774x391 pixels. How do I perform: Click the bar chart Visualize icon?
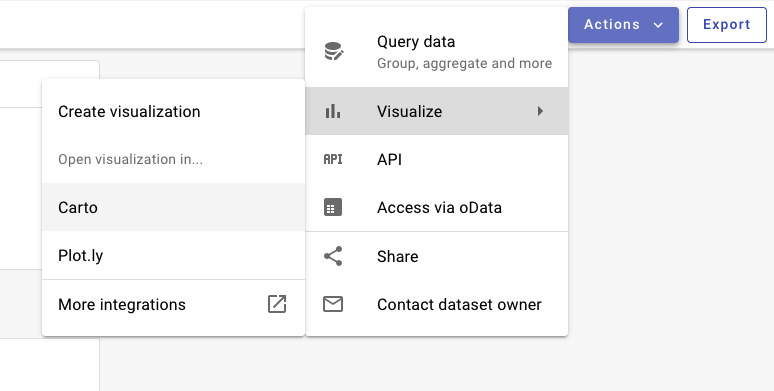[333, 111]
